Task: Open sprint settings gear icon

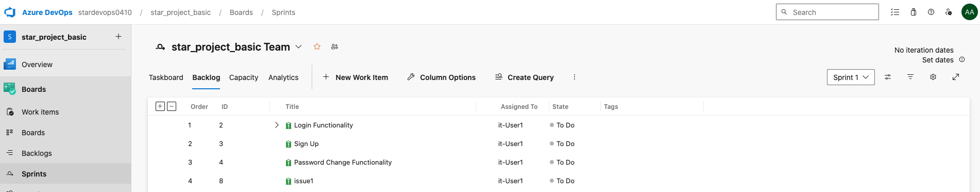Action: (933, 77)
